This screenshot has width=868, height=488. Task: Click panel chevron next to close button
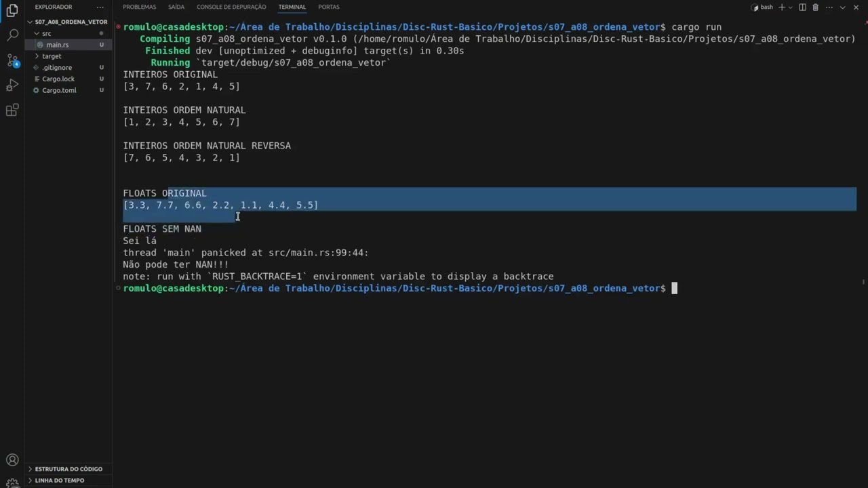pos(843,7)
